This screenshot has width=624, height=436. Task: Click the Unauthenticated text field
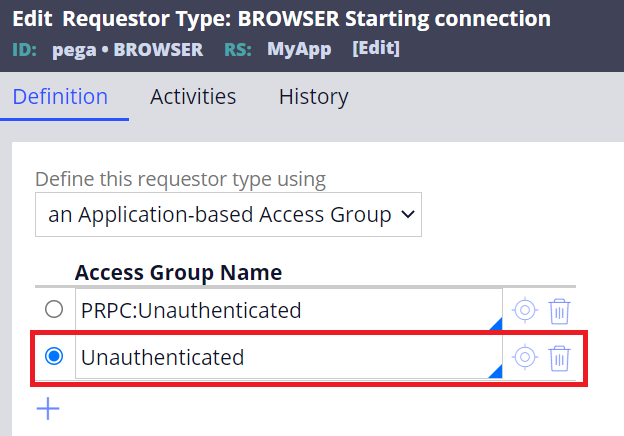tap(289, 357)
